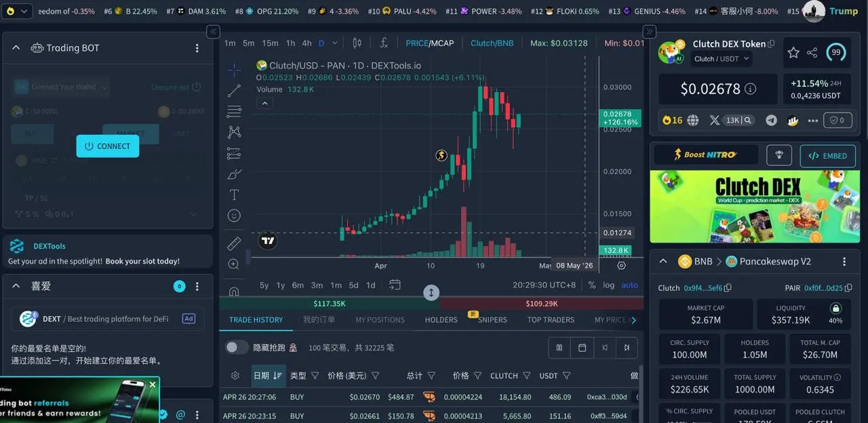Toggle the 隐藏抢跑 switch
Screen dimensions: 868x423
point(237,347)
